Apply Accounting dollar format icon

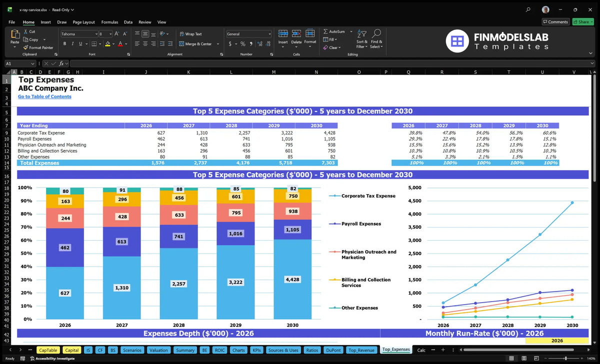coord(230,44)
